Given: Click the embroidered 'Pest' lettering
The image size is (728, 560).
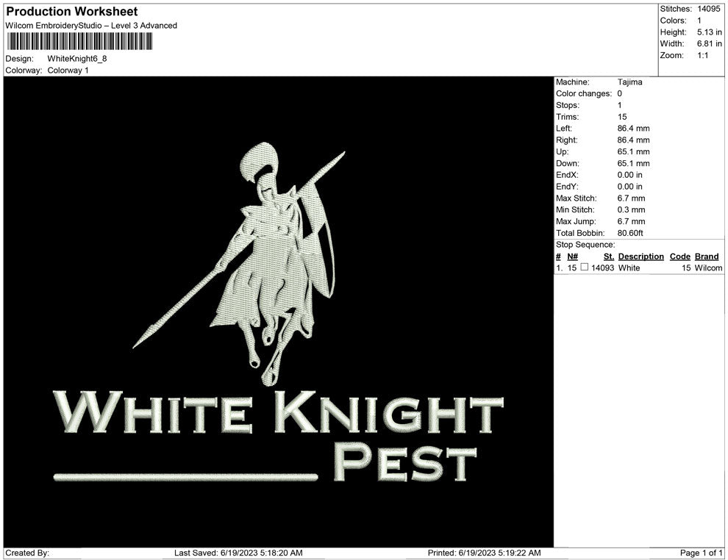Looking at the screenshot, I should (405, 462).
